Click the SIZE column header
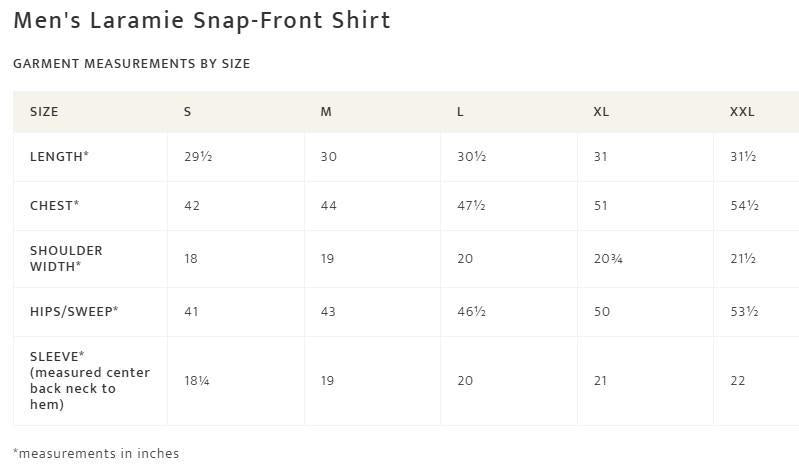This screenshot has height=473, width=799. tap(44, 112)
